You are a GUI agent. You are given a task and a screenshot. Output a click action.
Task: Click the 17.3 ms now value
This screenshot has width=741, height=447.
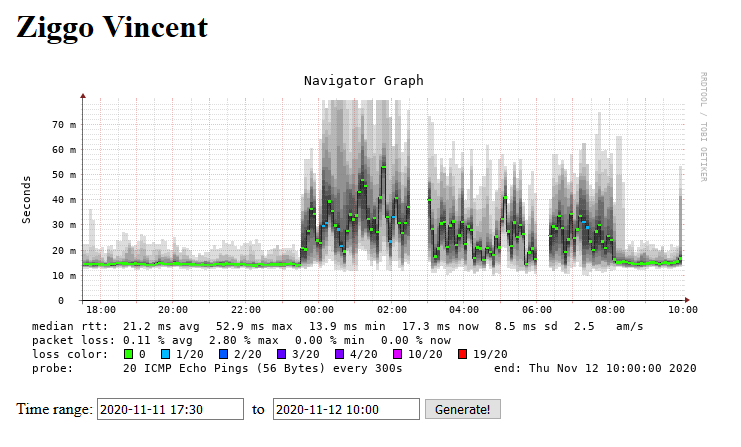440,327
